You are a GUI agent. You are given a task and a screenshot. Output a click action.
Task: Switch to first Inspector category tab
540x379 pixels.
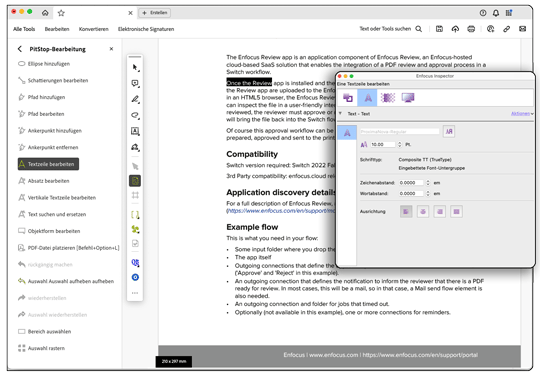point(348,98)
